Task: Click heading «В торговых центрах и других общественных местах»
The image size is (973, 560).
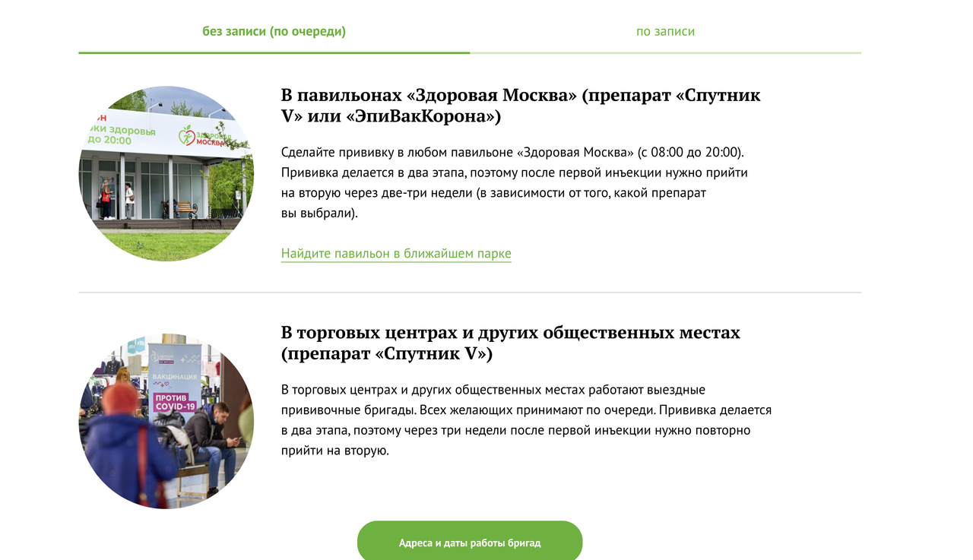Action: (511, 343)
